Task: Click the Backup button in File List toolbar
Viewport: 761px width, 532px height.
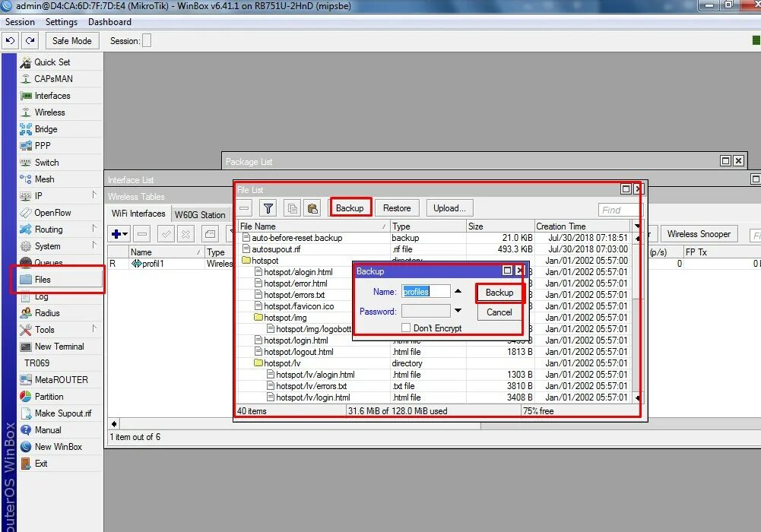Action: 350,208
